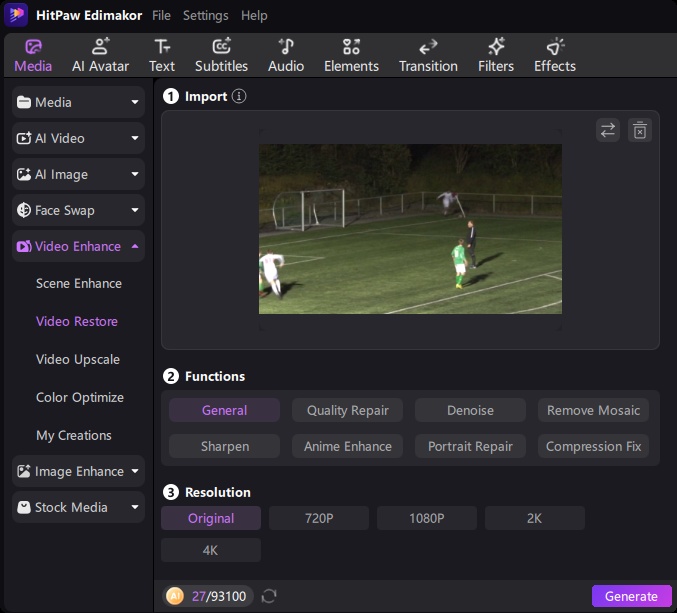Open the Subtitles tab
Viewport: 677px width, 613px height.
pos(221,56)
